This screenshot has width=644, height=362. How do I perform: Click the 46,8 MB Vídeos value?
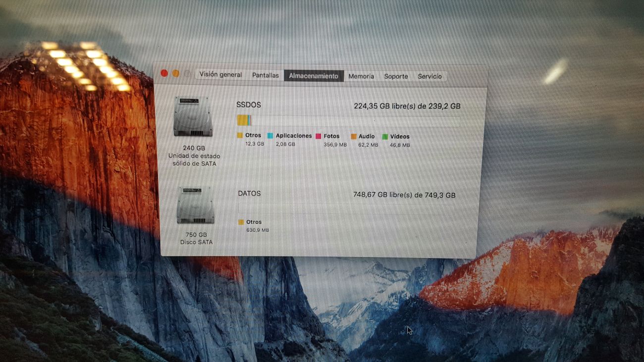click(x=400, y=145)
